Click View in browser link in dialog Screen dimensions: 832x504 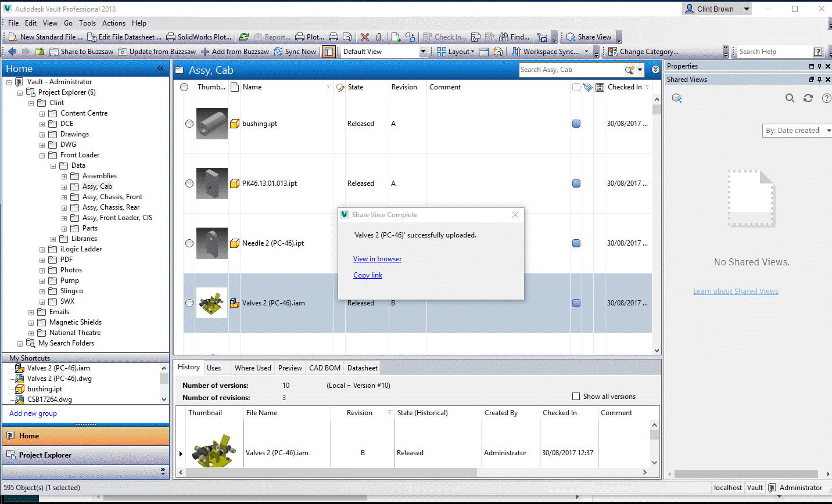tap(377, 259)
